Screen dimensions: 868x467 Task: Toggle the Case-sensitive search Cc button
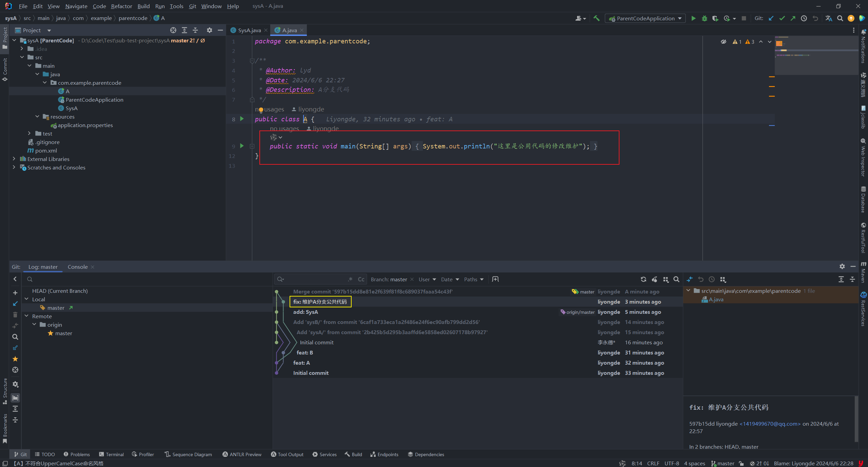tap(361, 280)
